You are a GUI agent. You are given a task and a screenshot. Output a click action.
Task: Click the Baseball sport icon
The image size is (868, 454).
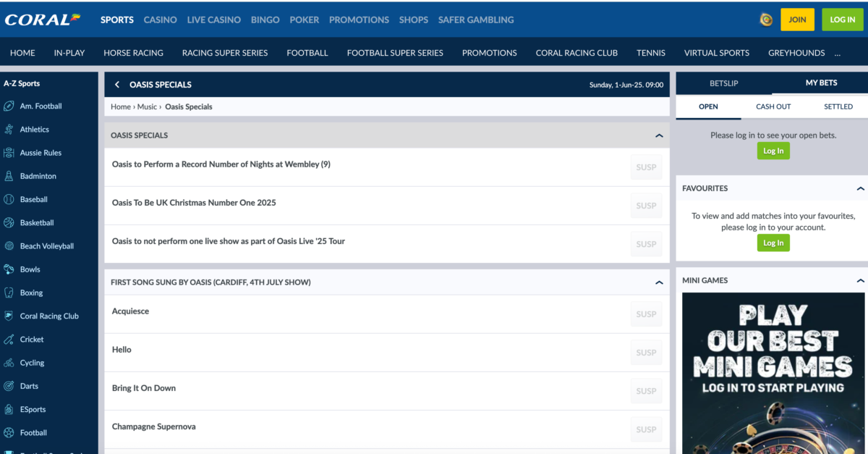pyautogui.click(x=9, y=199)
